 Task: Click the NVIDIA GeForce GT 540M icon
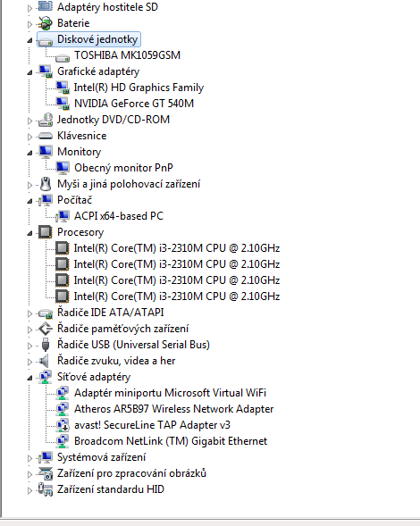pos(63,104)
